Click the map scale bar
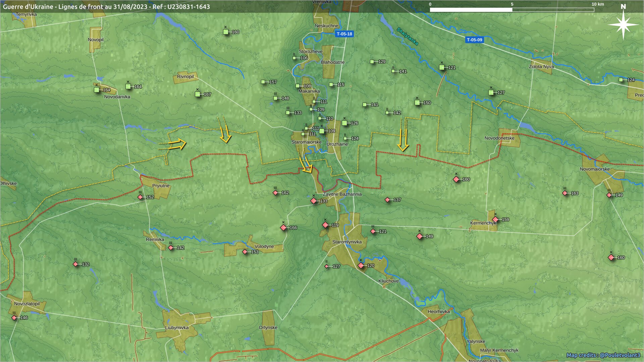This screenshot has height=362, width=644. click(x=512, y=9)
